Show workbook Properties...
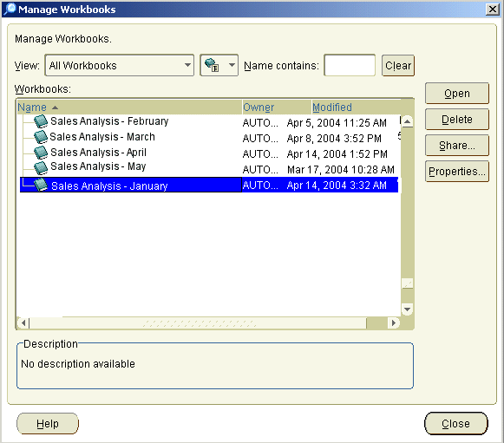This screenshot has height=443, width=504. point(457,172)
